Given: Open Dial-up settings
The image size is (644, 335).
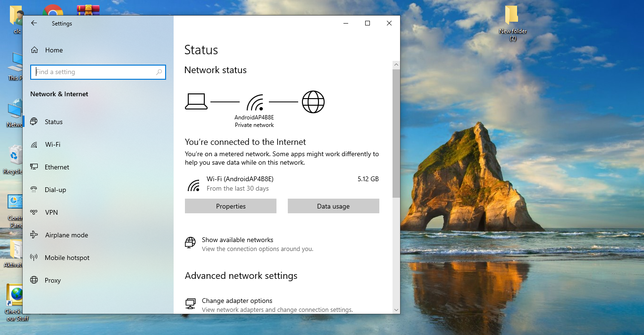Looking at the screenshot, I should (x=55, y=190).
